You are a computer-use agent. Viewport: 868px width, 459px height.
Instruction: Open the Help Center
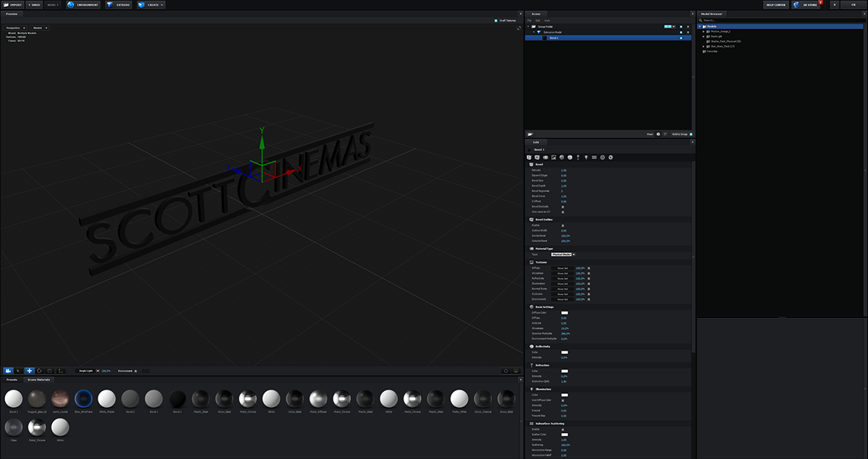point(776,4)
